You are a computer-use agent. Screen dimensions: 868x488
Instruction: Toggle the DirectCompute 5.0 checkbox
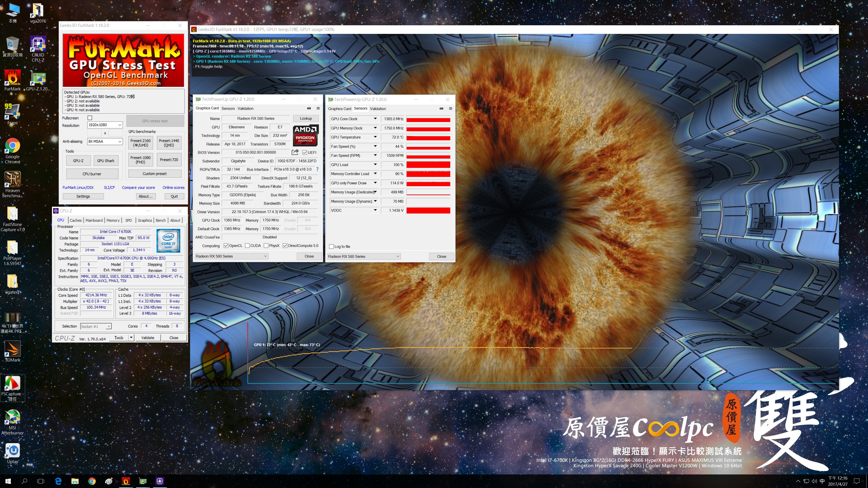(285, 246)
